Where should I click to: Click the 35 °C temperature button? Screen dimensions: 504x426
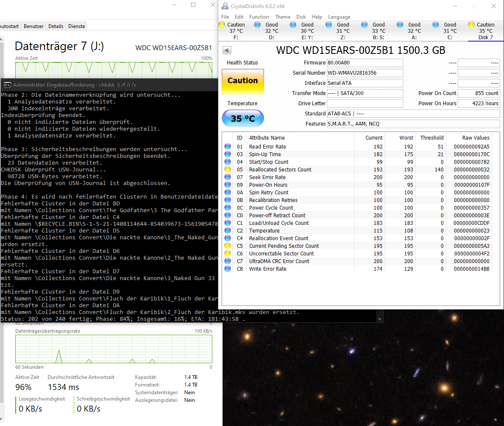[x=243, y=118]
